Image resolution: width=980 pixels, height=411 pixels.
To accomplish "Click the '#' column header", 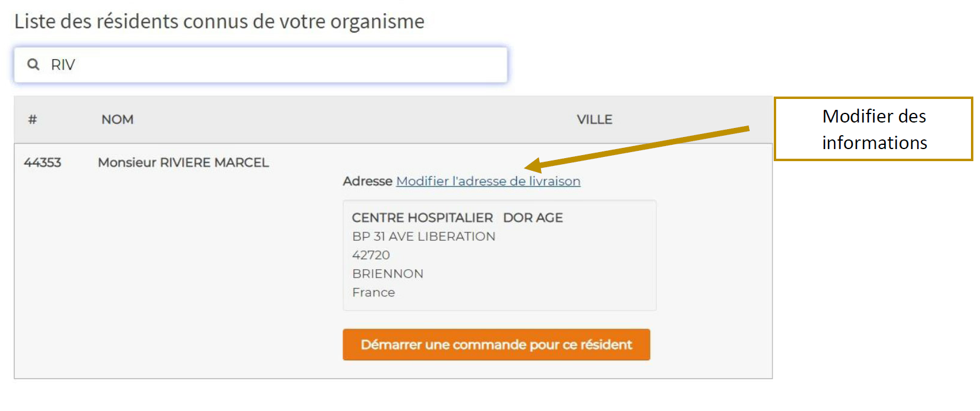I will coord(33,119).
